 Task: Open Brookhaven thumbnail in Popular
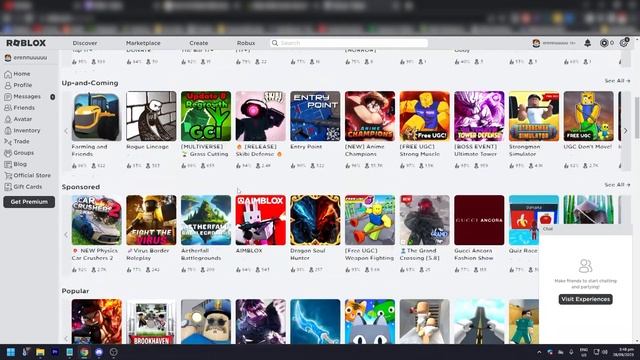pos(151,322)
